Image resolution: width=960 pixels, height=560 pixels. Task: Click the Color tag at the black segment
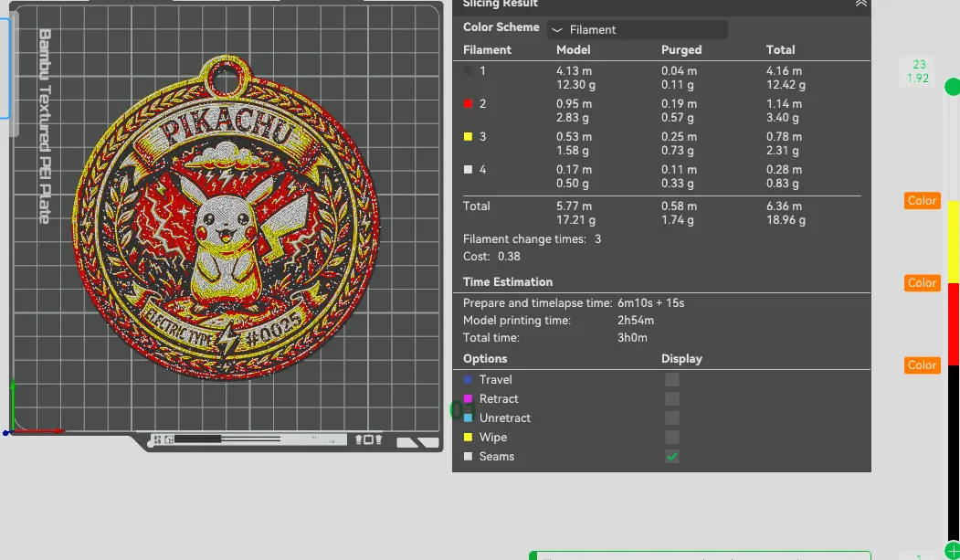pos(922,365)
